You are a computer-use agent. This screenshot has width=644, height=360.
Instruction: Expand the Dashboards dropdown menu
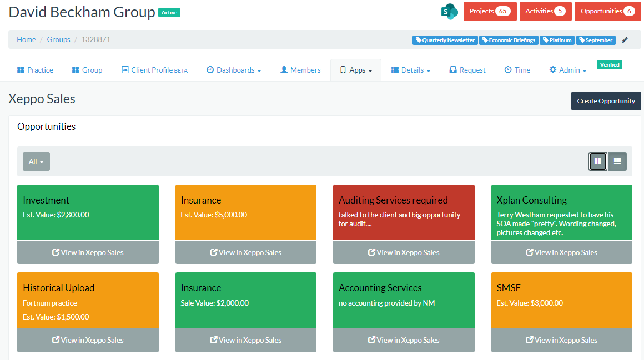[234, 70]
